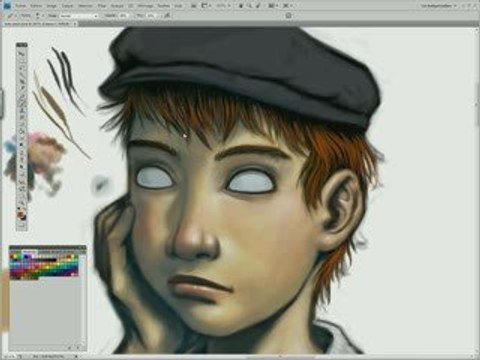Open the Arrange Documents dropdown icon
This screenshot has width=480, height=360.
click(273, 6)
